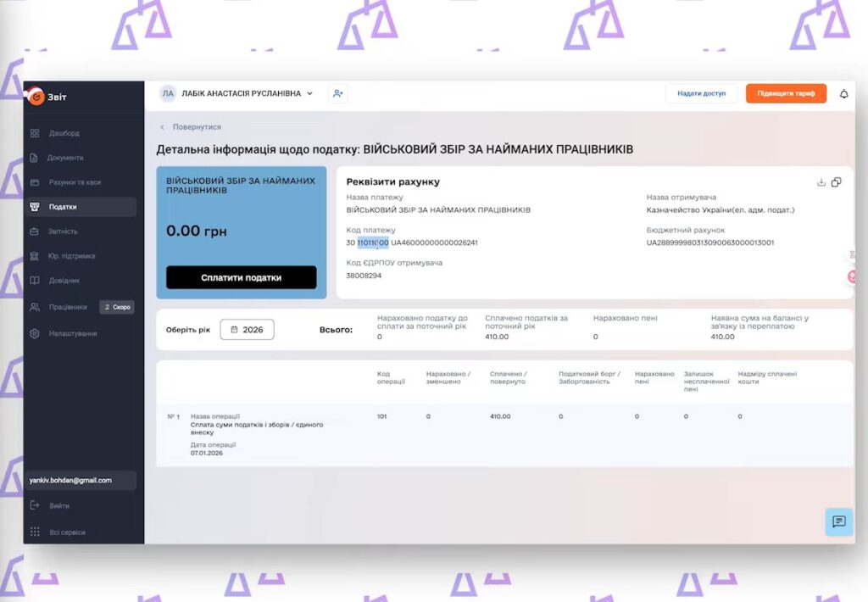Click the Вийти logout icon

click(x=35, y=505)
